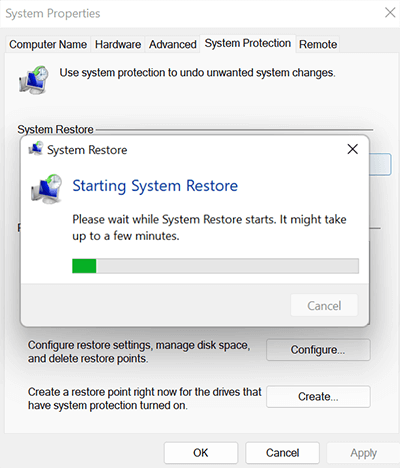Click the System Restore title bar icon
This screenshot has width=400, height=468.
(x=36, y=149)
